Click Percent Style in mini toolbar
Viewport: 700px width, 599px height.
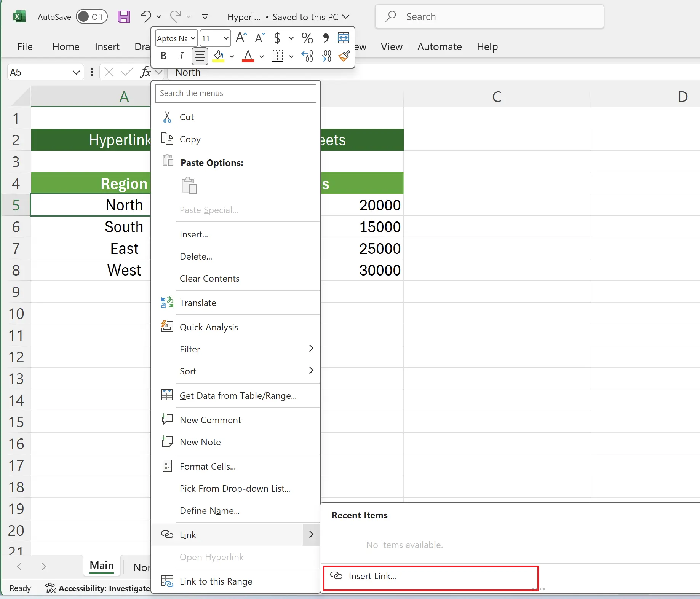307,38
